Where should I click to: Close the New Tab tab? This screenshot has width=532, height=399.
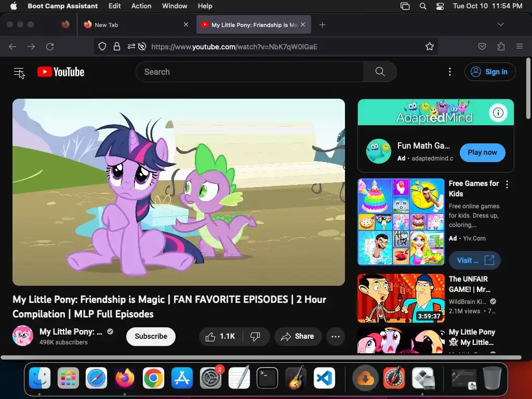[186, 24]
